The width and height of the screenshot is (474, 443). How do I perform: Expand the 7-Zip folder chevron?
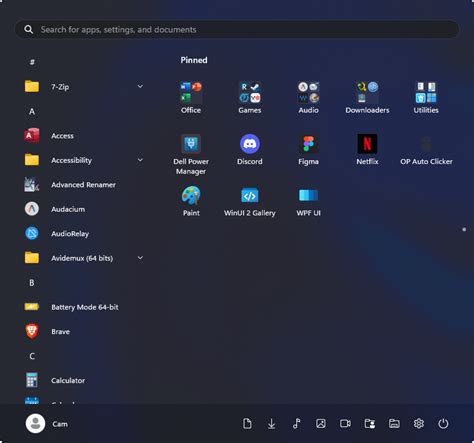point(140,87)
